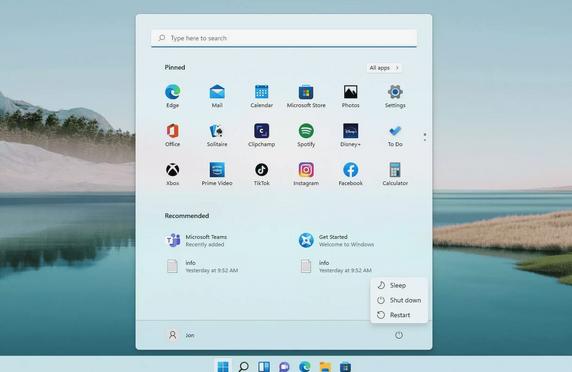Viewport: 572px width, 372px height.
Task: Open Microsoft Store from the taskbar
Action: [345, 366]
